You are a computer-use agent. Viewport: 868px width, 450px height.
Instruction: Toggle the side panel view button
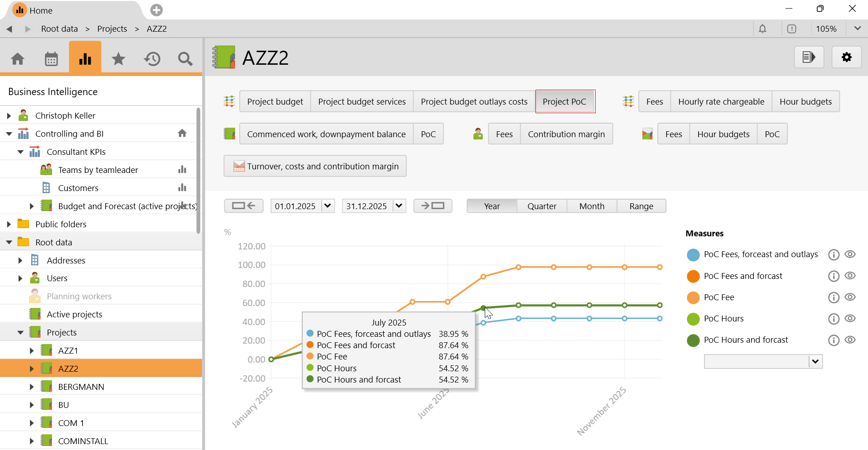pyautogui.click(x=809, y=57)
